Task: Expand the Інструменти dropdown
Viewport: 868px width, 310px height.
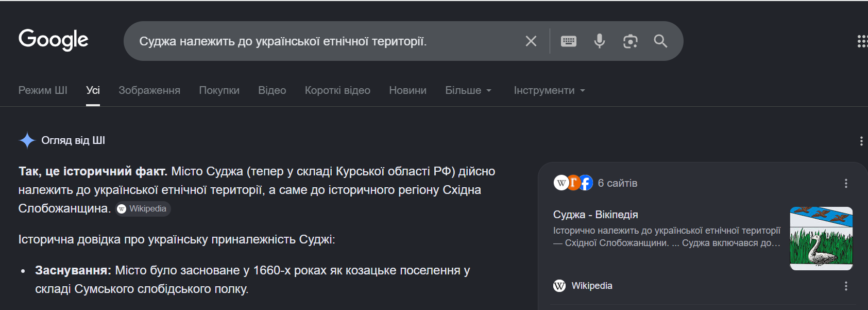Action: pyautogui.click(x=550, y=90)
